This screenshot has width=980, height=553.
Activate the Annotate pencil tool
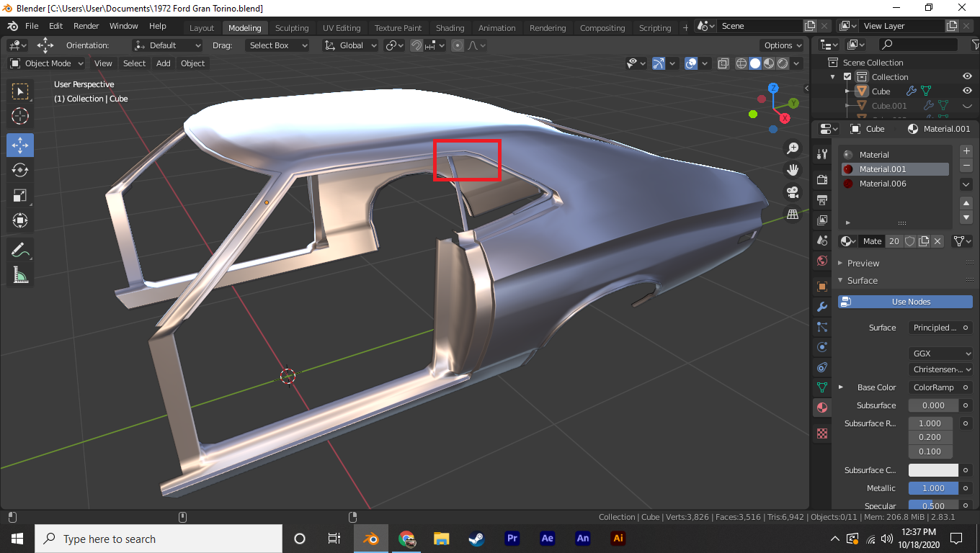(x=20, y=250)
